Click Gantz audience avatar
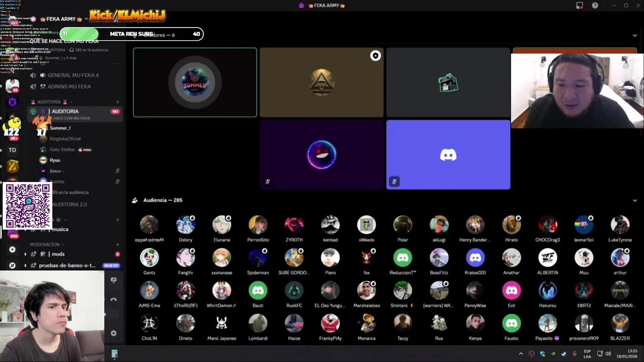Viewport: 644px width, 362px height. pyautogui.click(x=149, y=258)
